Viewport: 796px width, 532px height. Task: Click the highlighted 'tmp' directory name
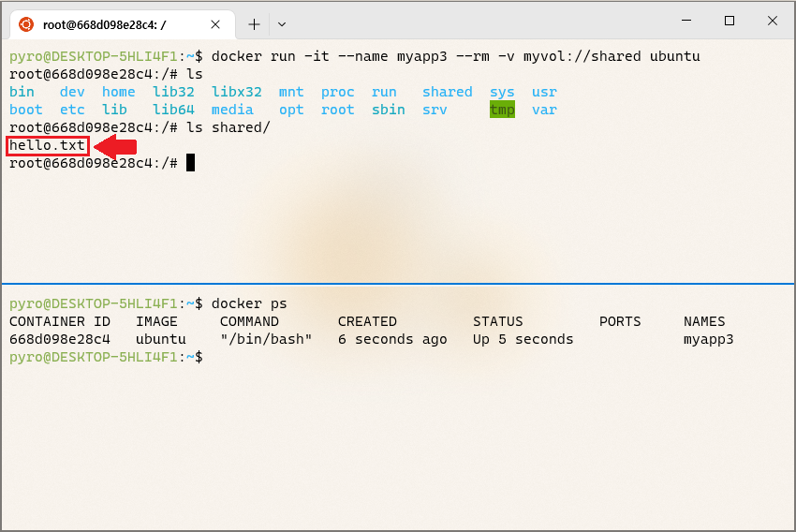(x=502, y=110)
